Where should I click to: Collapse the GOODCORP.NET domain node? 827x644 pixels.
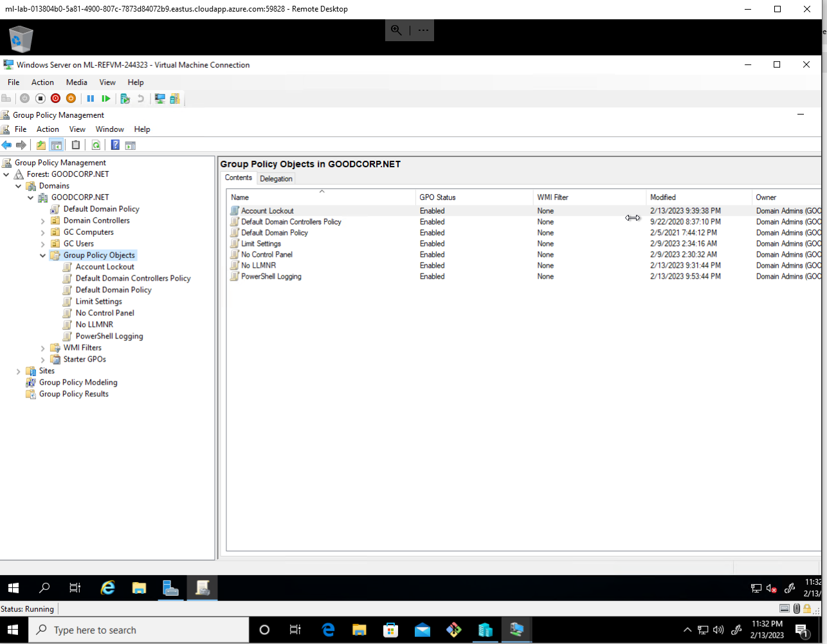click(30, 198)
